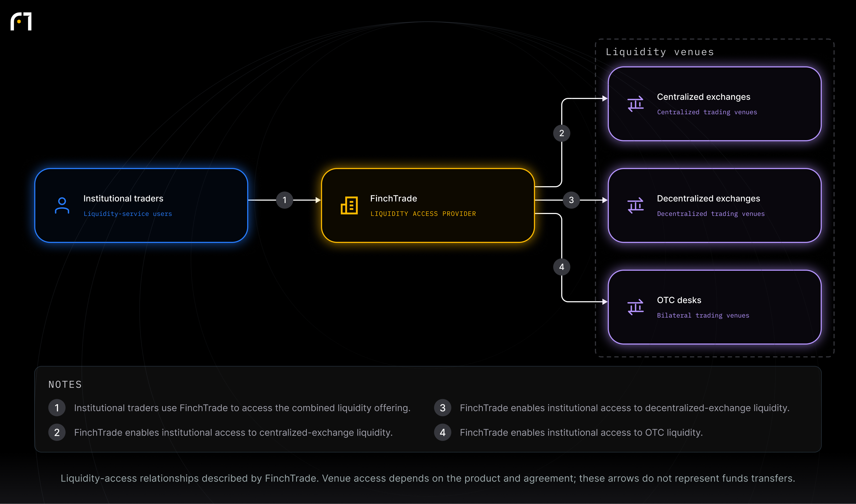Viewport: 856px width, 504px height.
Task: Click the OTC desks title
Action: coord(679,300)
